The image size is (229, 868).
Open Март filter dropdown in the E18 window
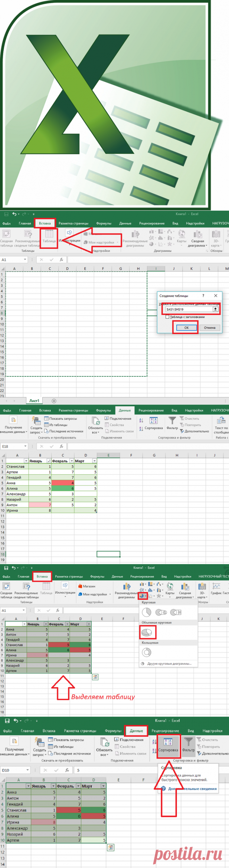tap(94, 461)
